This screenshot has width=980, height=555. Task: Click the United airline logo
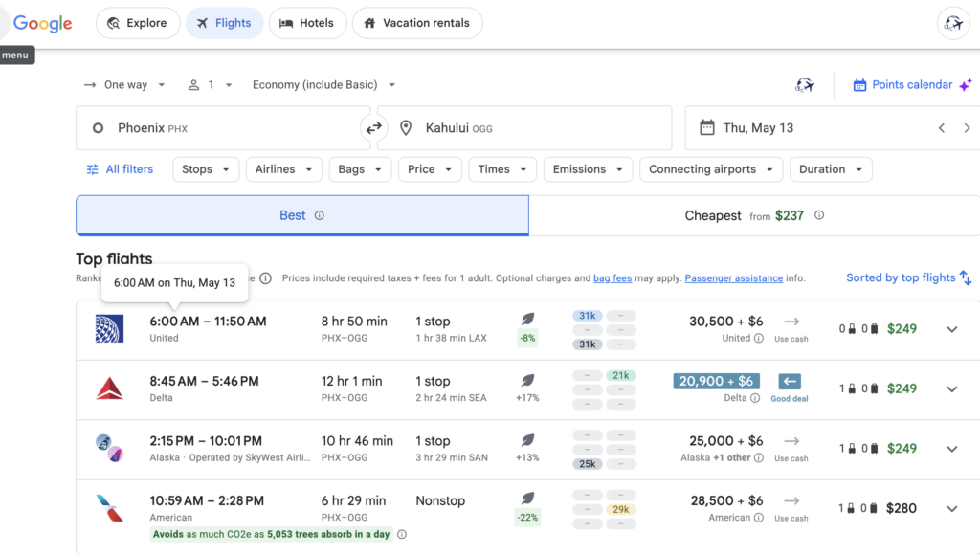pos(109,329)
